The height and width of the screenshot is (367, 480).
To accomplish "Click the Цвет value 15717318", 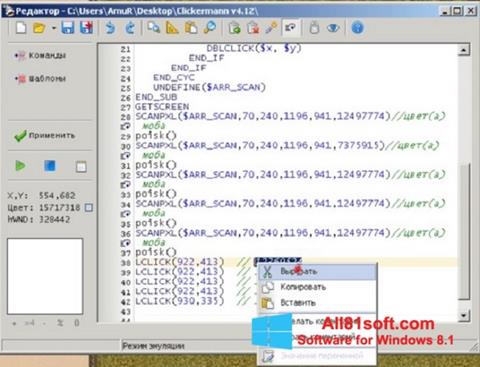I will [60, 208].
